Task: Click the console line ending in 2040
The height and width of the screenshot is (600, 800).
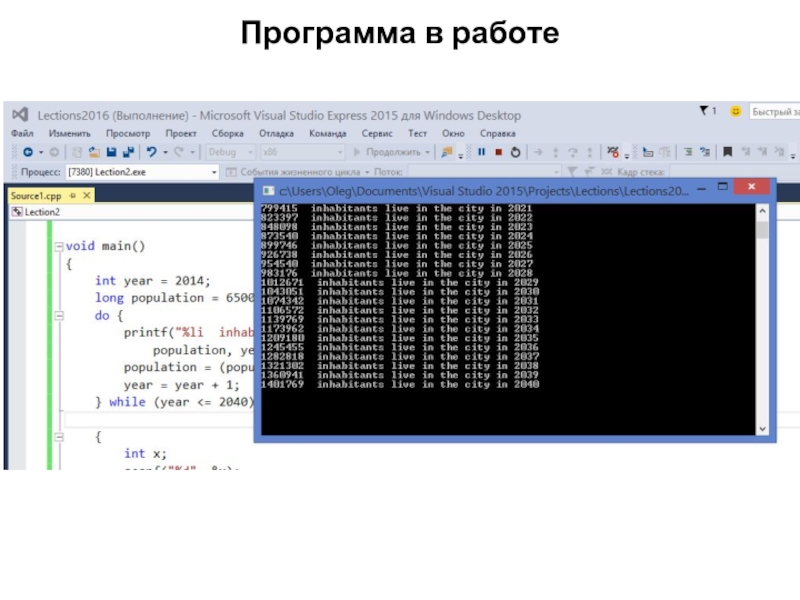Action: click(x=400, y=385)
